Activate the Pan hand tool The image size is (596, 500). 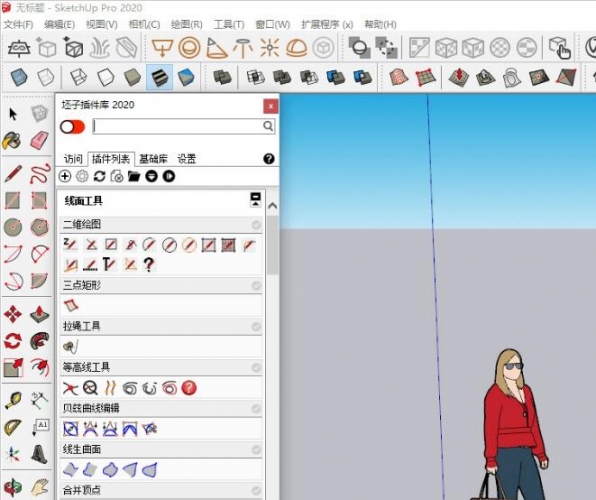pos(40,487)
